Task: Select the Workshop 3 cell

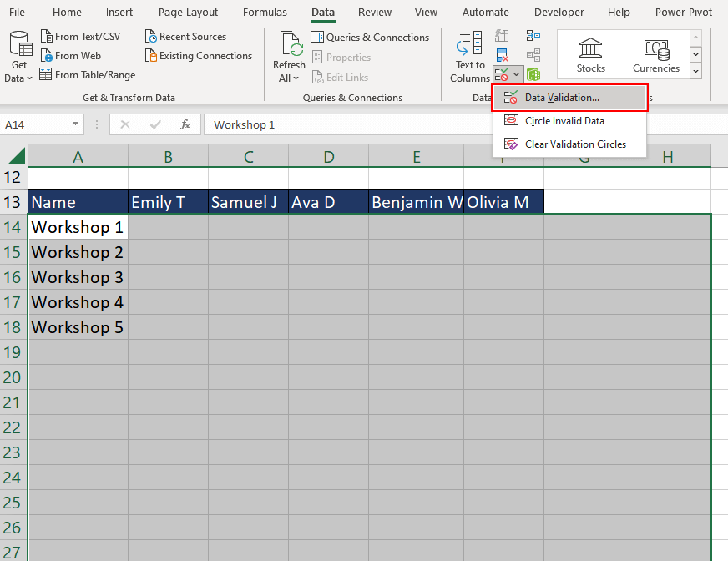Action: [77, 276]
